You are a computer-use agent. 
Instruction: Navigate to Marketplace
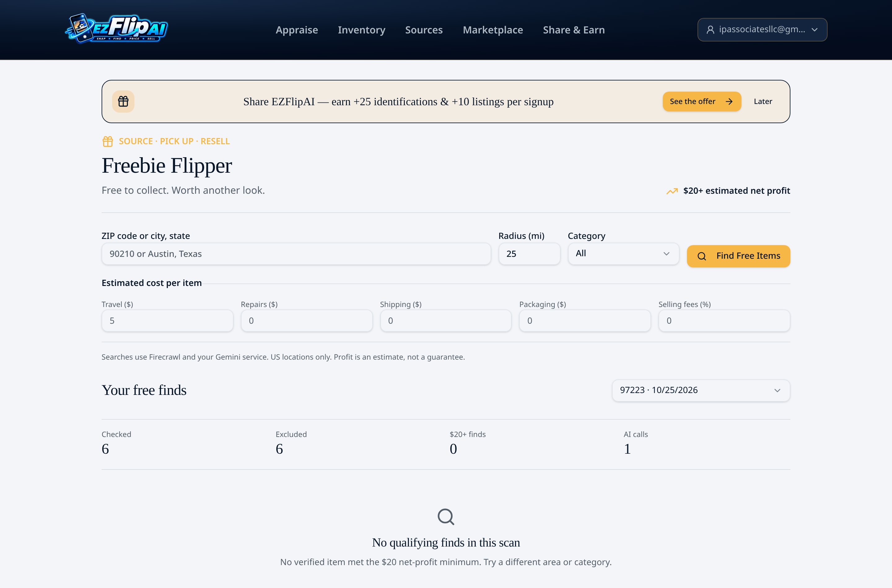coord(493,30)
